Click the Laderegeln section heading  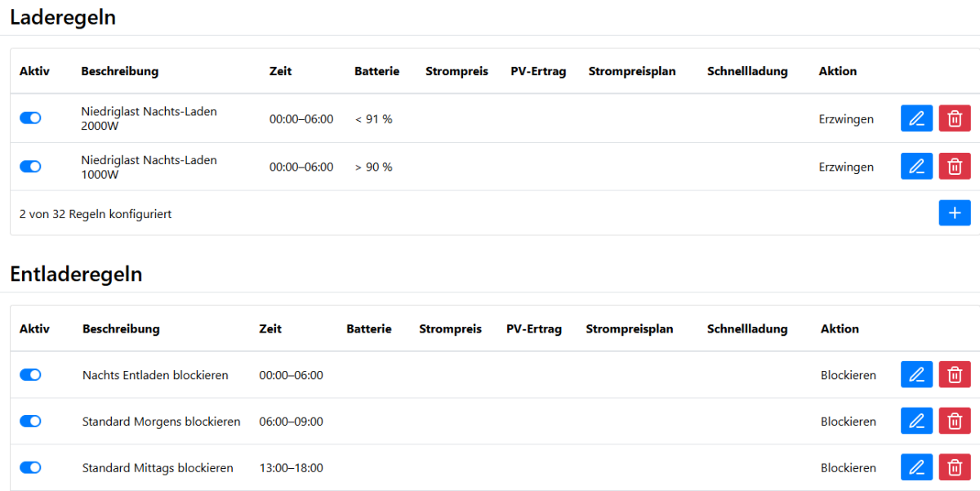[63, 17]
